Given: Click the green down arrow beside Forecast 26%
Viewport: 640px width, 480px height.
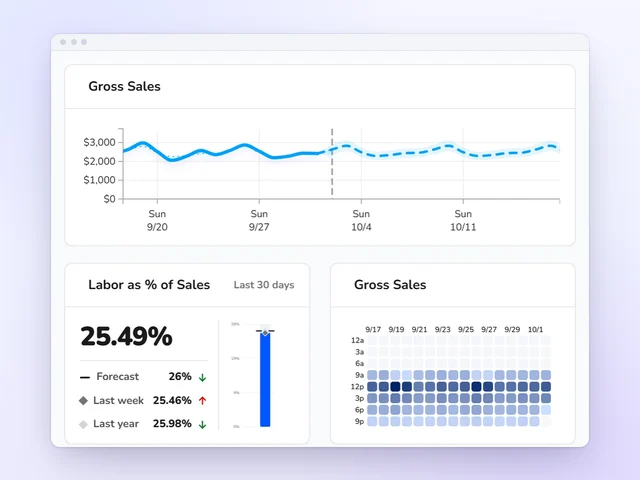Looking at the screenshot, I should [x=202, y=378].
